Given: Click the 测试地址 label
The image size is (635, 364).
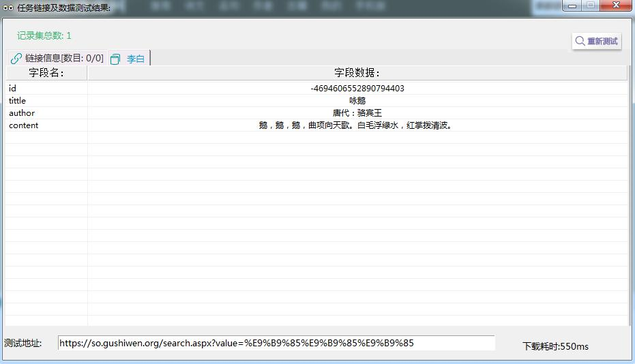Looking at the screenshot, I should tap(23, 343).
